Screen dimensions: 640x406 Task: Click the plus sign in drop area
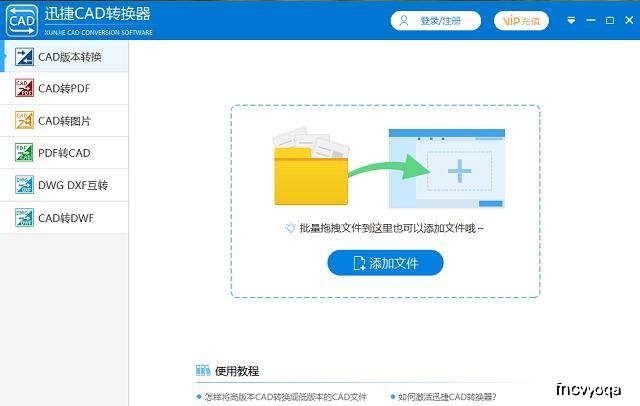coord(459,171)
